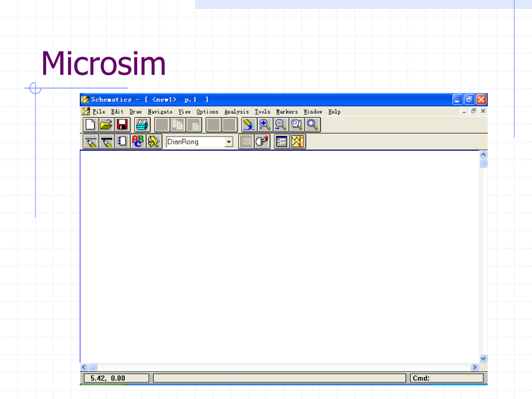Select the Draw Block tool
Screen dimensions: 532x399
(x=122, y=141)
